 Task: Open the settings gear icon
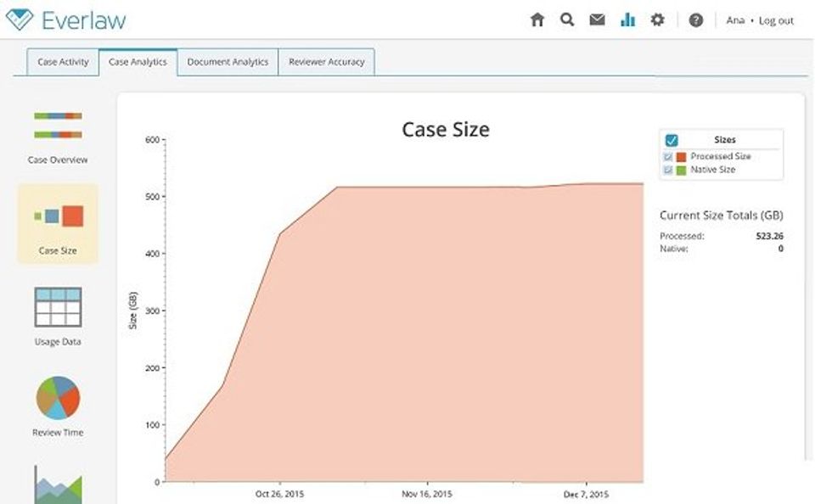(x=657, y=20)
